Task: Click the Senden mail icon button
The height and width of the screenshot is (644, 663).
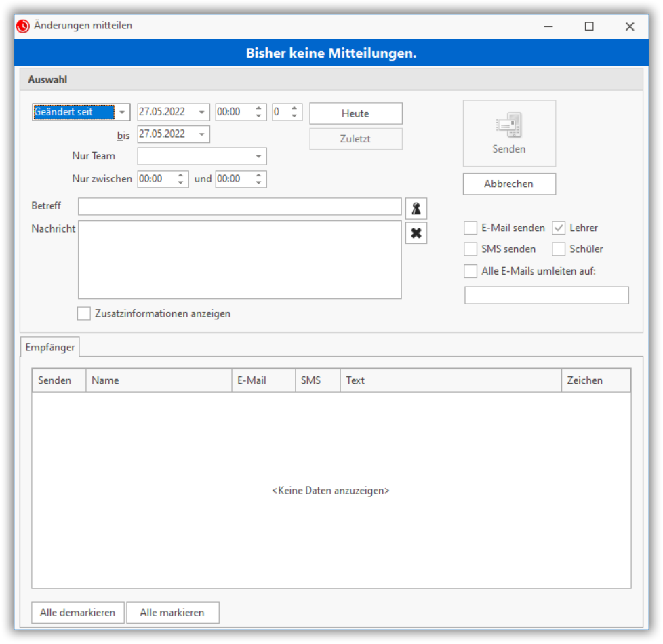Action: pos(508,134)
